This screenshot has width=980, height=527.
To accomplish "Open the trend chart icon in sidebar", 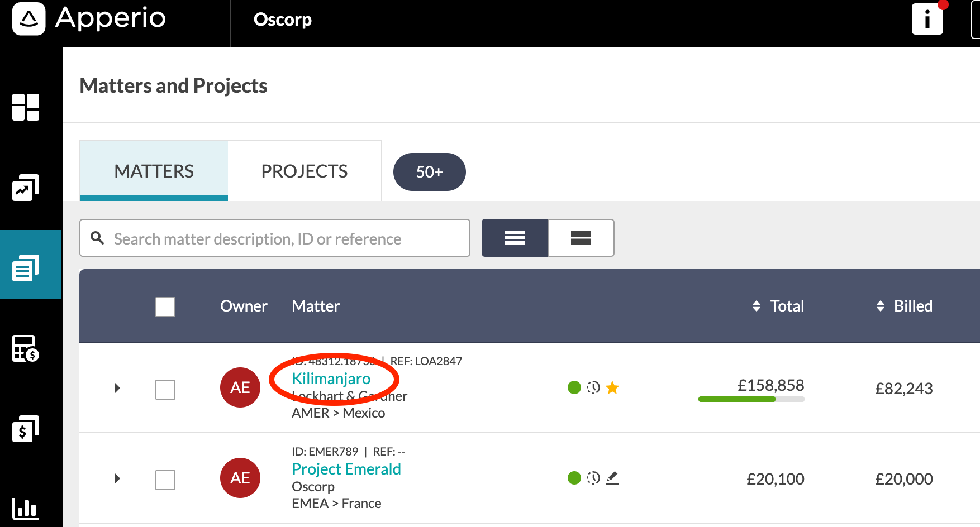I will point(26,188).
